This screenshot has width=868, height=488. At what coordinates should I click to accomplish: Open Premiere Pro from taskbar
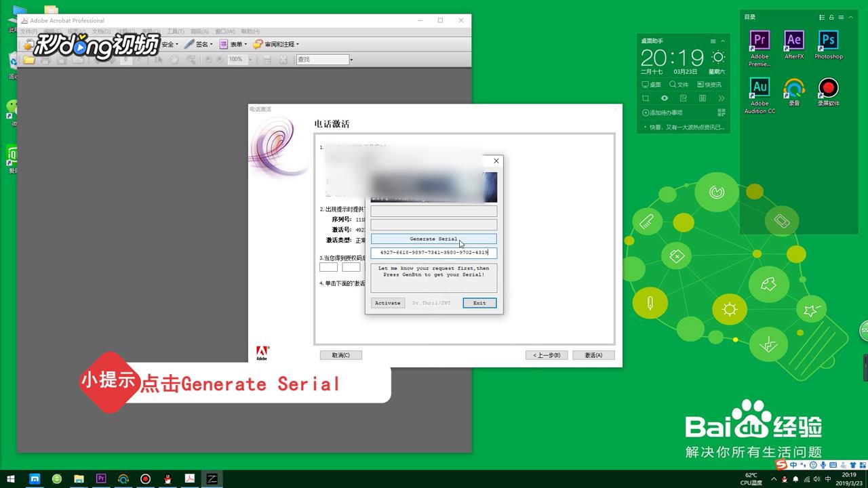coord(101,479)
